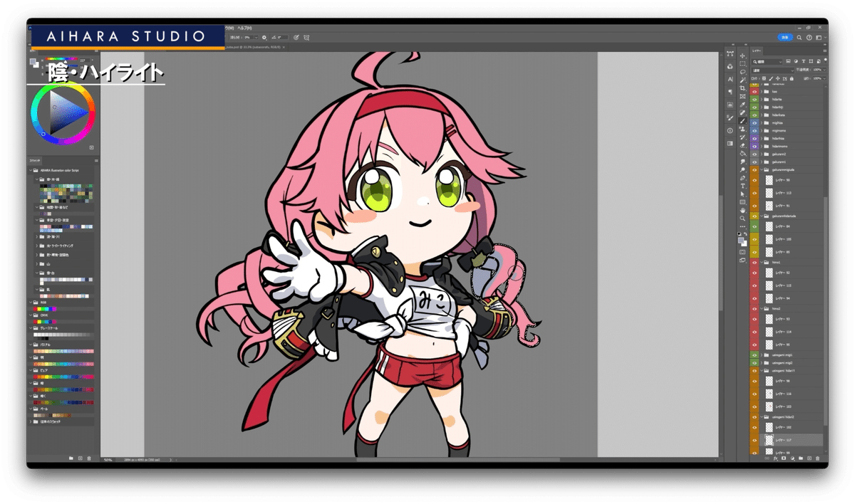This screenshot has width=855, height=504.
Task: Collapse AIHARA Illustration color Script swatch folder
Action: 31,171
